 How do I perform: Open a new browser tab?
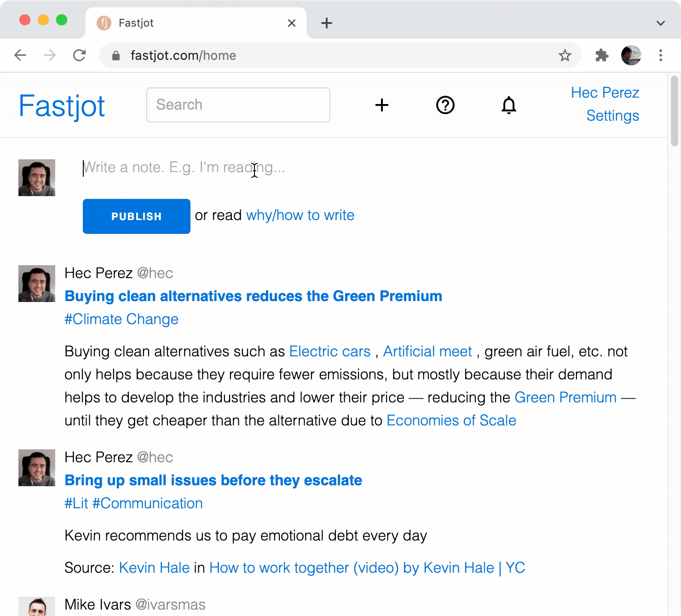coord(326,23)
